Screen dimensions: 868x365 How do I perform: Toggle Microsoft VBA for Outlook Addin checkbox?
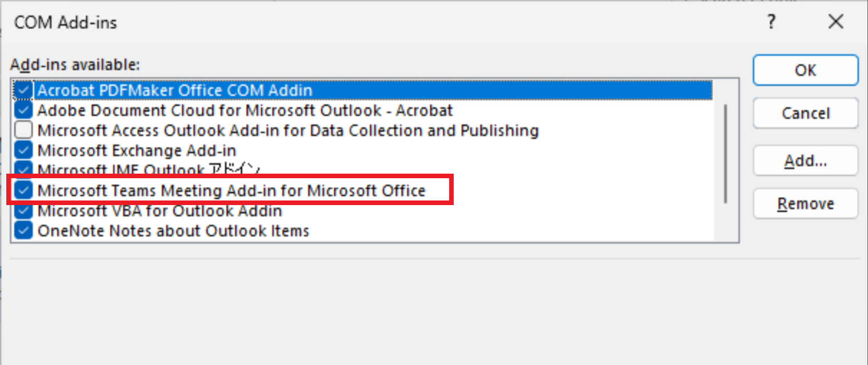23,211
